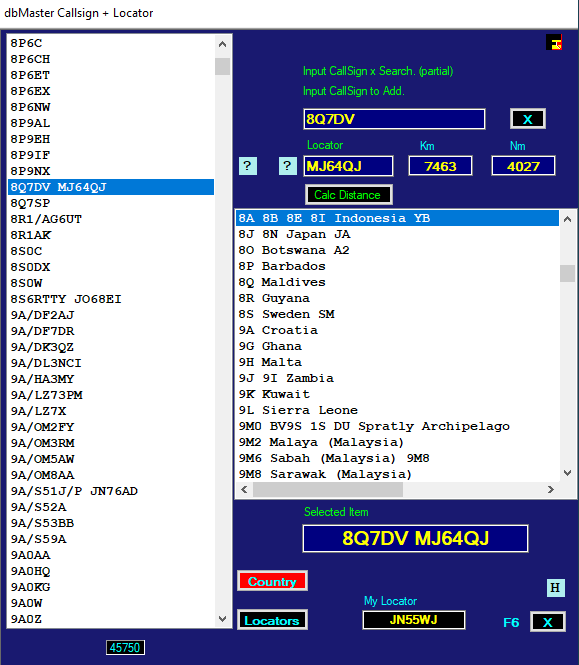Close window with the F6 X button
The width and height of the screenshot is (579, 665).
[547, 622]
